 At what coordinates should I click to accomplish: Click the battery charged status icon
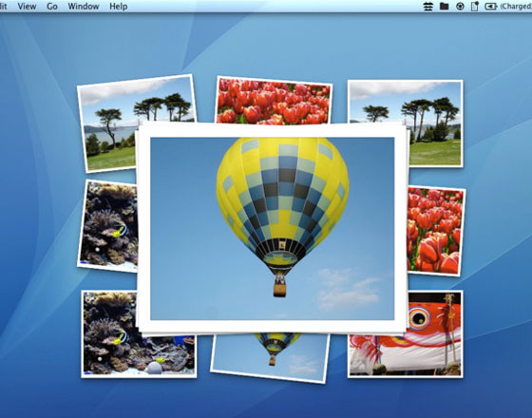click(x=490, y=6)
